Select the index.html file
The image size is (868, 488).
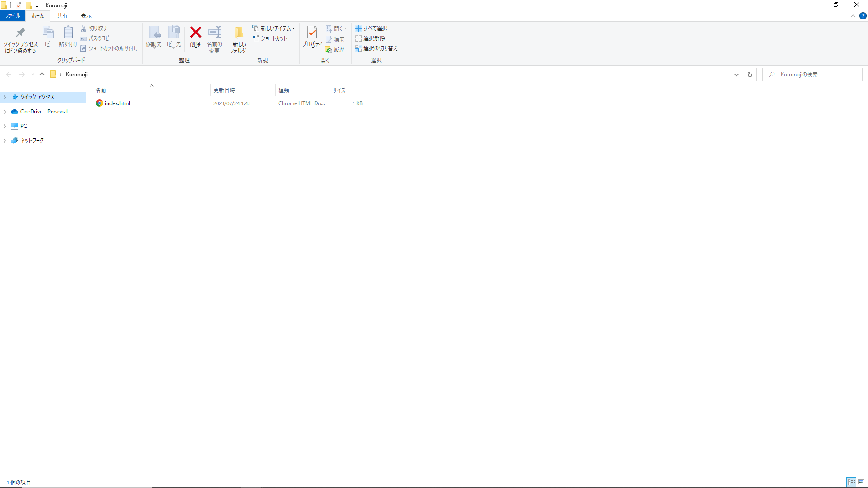pos(117,103)
